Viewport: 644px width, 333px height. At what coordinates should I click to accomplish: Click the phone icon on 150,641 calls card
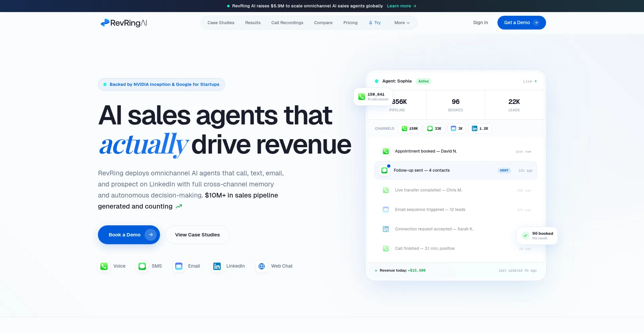[x=362, y=97]
